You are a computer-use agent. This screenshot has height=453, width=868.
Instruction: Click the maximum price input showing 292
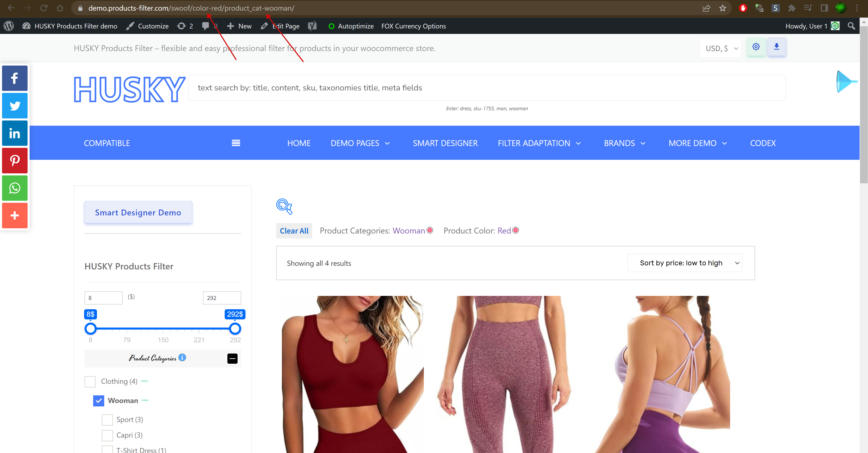(x=222, y=298)
